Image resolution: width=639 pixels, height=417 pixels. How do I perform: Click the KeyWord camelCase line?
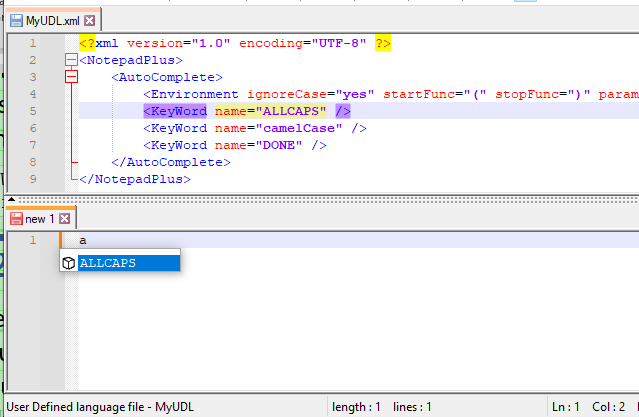tap(255, 128)
